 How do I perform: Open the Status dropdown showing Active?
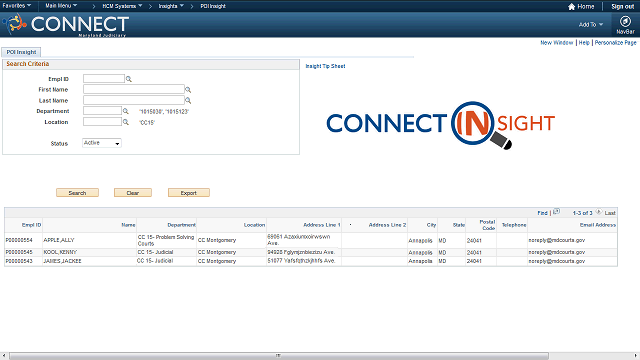click(102, 143)
